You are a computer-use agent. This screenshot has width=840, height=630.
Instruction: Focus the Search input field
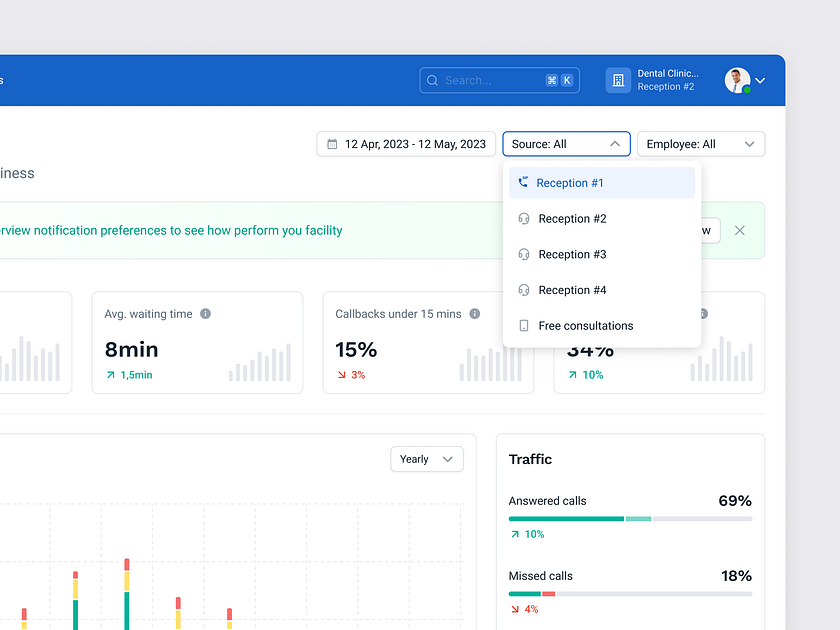[499, 80]
